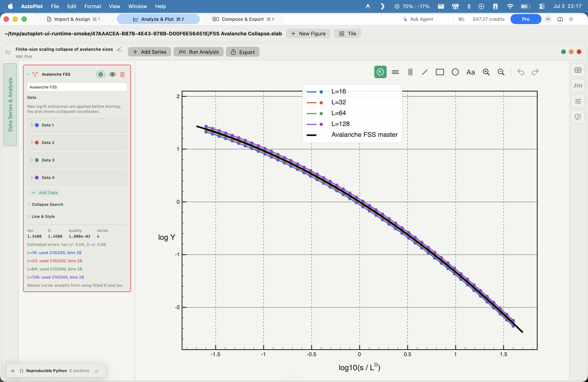Viewport: 588px width, 382px height.
Task: Open the data table panel icon
Action: click(x=578, y=70)
